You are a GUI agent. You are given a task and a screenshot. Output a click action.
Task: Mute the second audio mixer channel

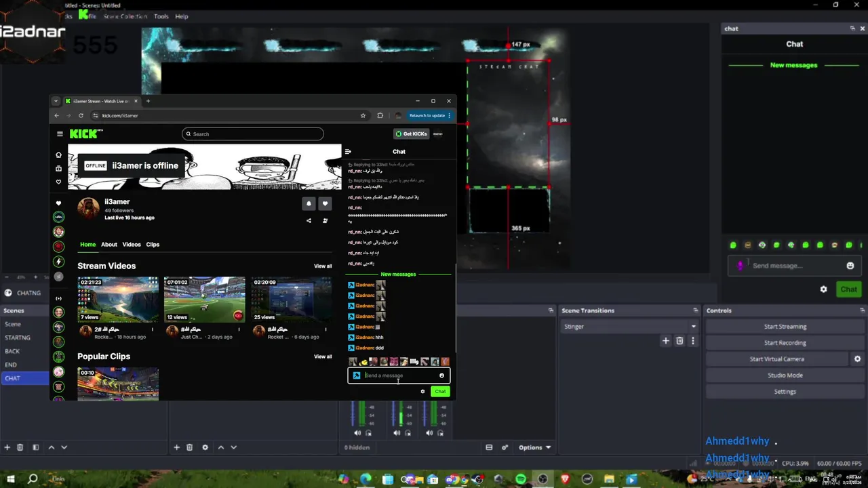coord(397,432)
